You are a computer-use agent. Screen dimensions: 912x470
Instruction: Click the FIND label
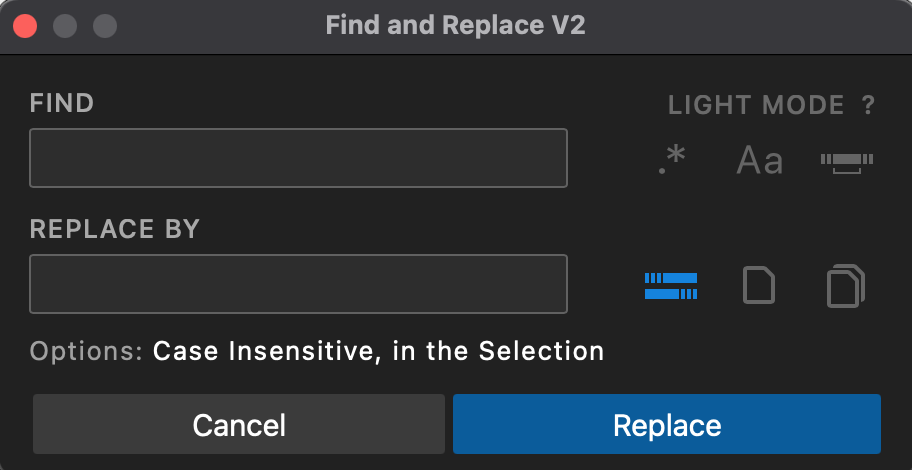[62, 104]
